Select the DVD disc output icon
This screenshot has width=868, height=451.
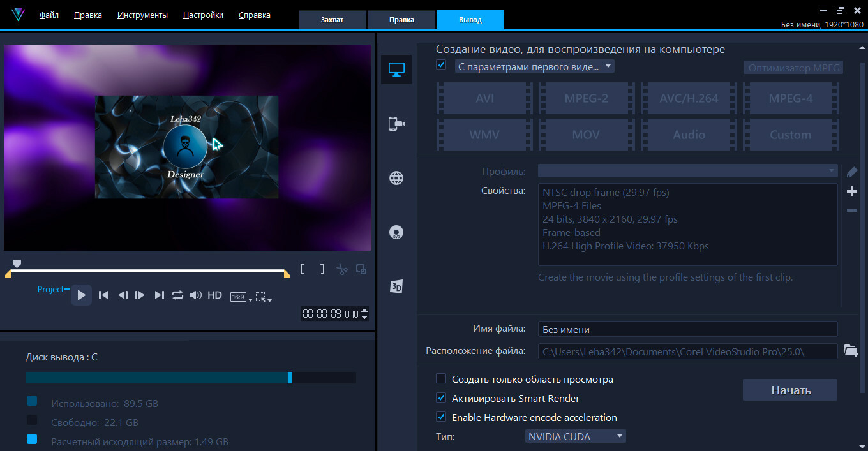click(x=396, y=232)
